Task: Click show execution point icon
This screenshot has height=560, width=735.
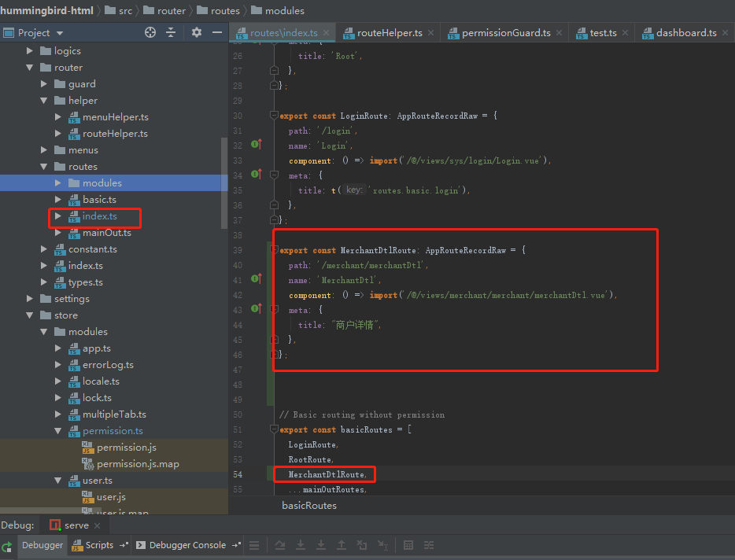Action: [x=254, y=545]
